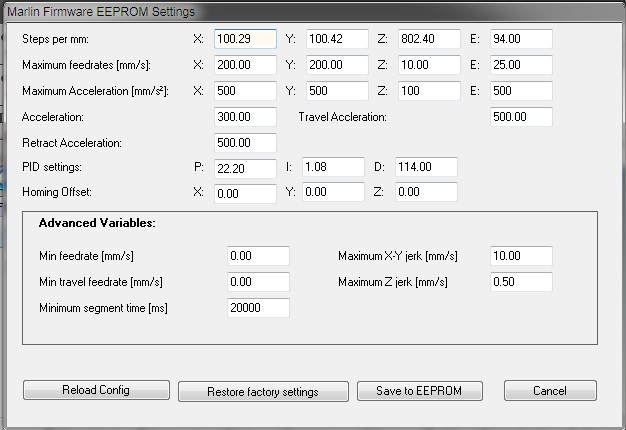Edit the PID P value field
The width and height of the screenshot is (626, 430).
pos(245,167)
